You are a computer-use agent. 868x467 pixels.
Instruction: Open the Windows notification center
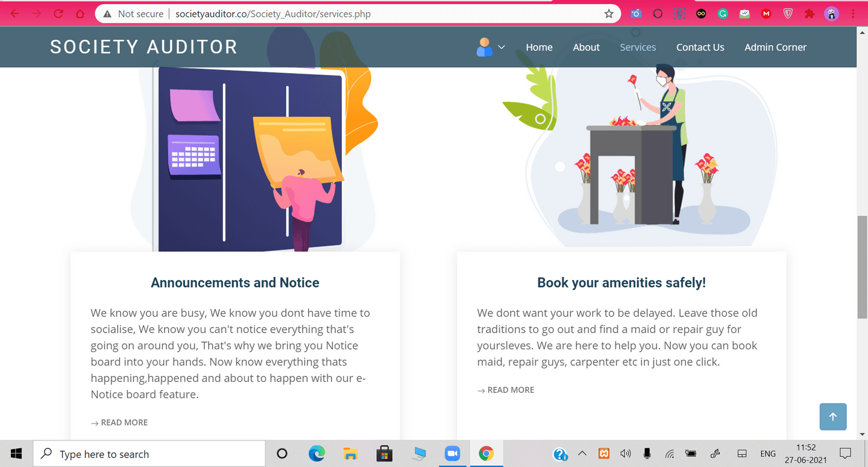pos(846,454)
